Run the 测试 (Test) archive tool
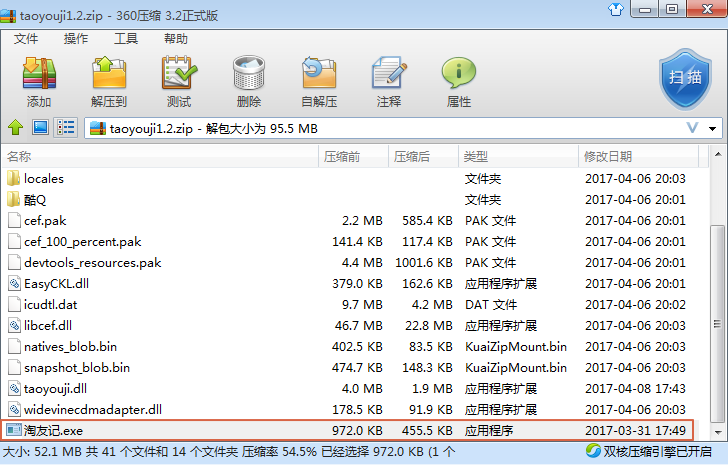Image resolution: width=728 pixels, height=465 pixels. pos(179,73)
